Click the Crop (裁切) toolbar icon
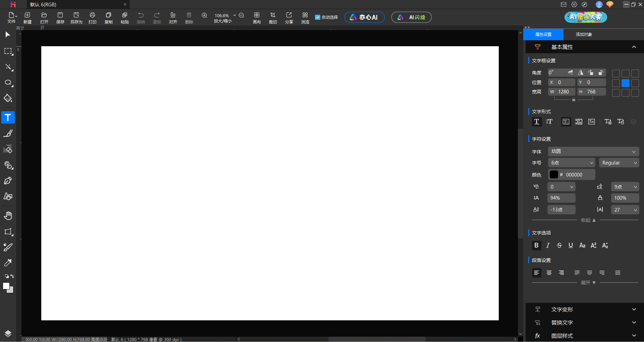The image size is (644, 342). (x=273, y=17)
